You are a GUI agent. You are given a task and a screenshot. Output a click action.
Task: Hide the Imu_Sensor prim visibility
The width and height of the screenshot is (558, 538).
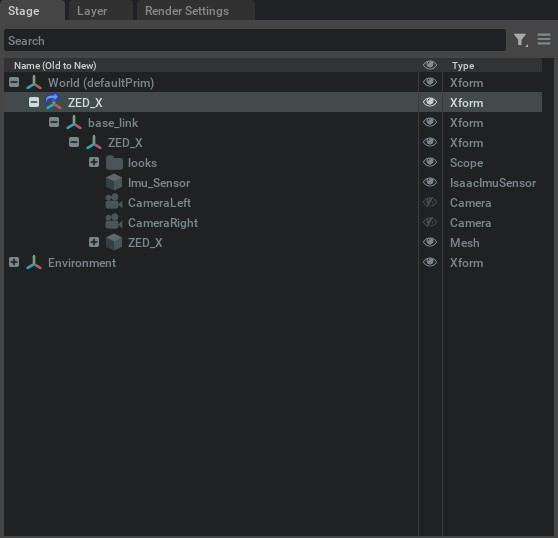pos(430,182)
